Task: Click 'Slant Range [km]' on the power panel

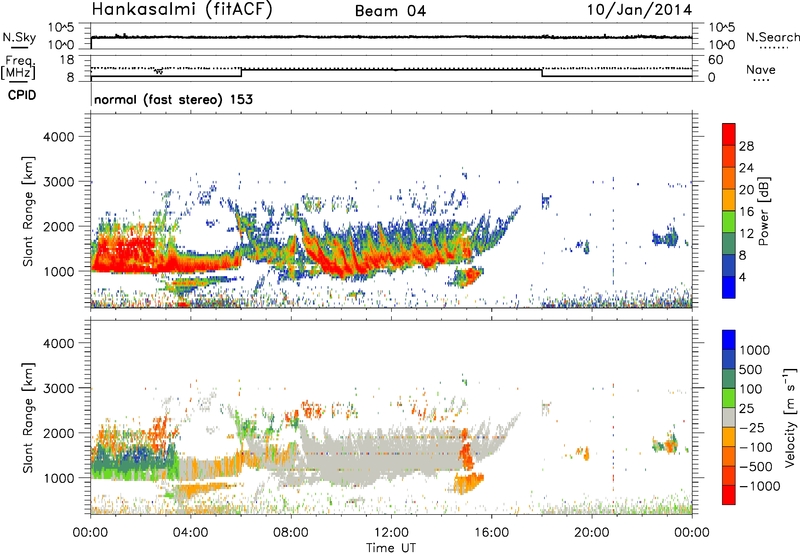Action: pos(28,211)
